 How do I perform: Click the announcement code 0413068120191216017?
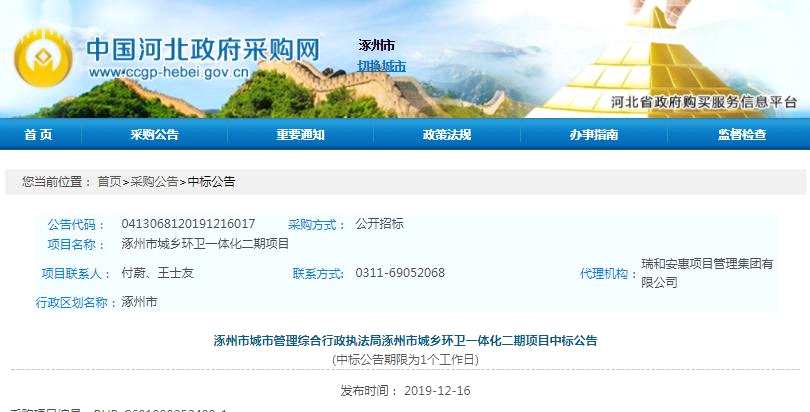click(x=188, y=224)
